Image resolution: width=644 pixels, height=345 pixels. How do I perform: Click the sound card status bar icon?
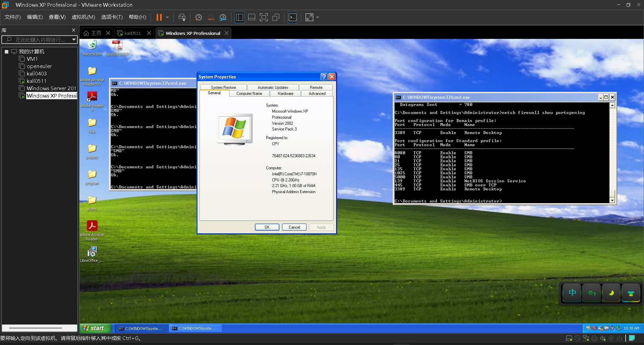[603, 338]
